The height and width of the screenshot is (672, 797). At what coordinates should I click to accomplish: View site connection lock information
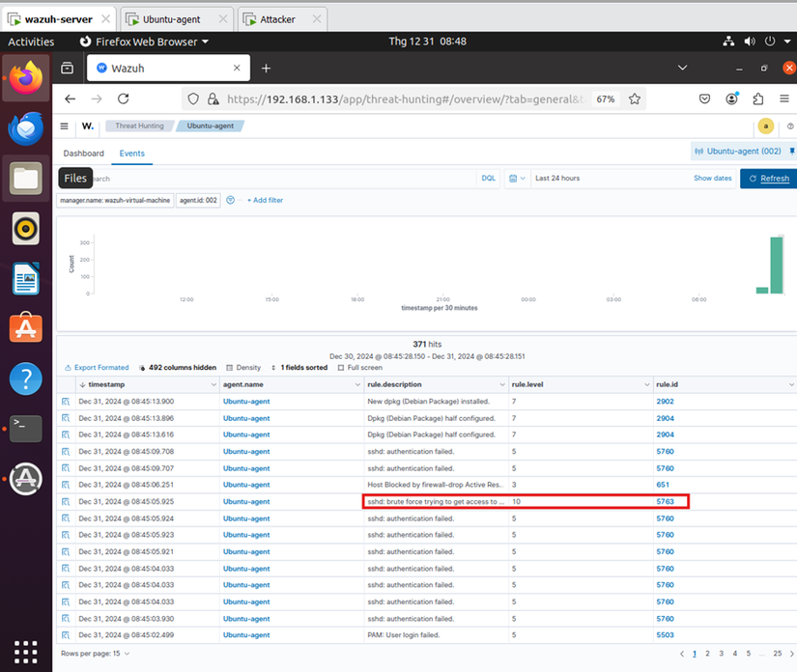coord(213,99)
